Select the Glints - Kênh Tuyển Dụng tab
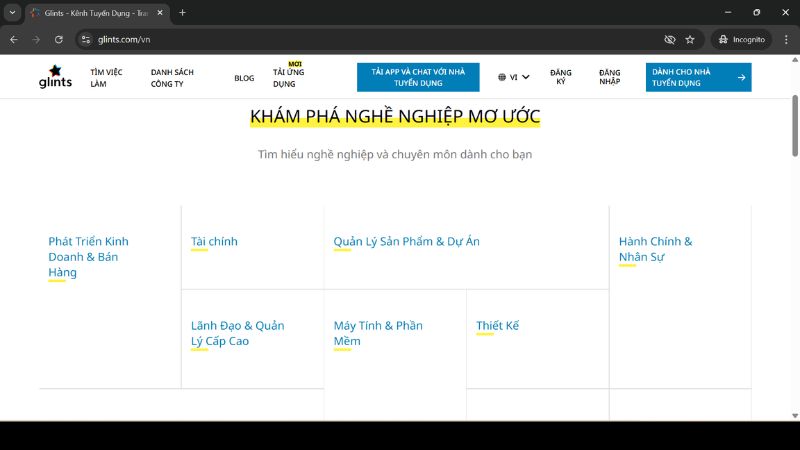Screen dimensions: 800x450 [x=96, y=13]
